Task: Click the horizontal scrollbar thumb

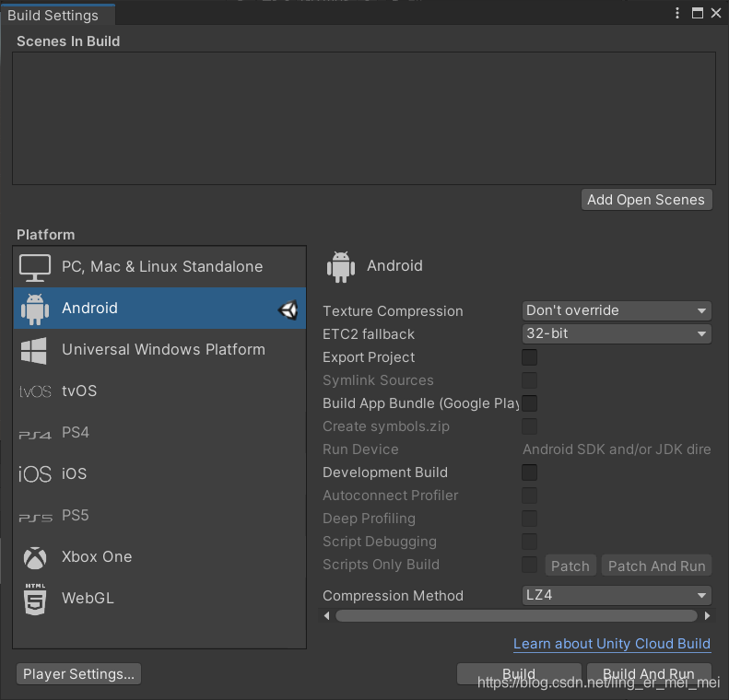Action: [x=516, y=616]
